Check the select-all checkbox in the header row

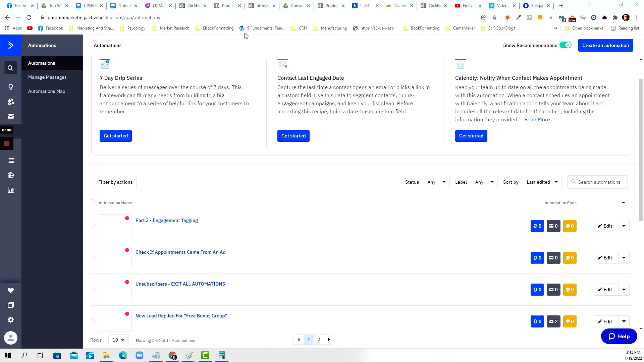[92, 202]
